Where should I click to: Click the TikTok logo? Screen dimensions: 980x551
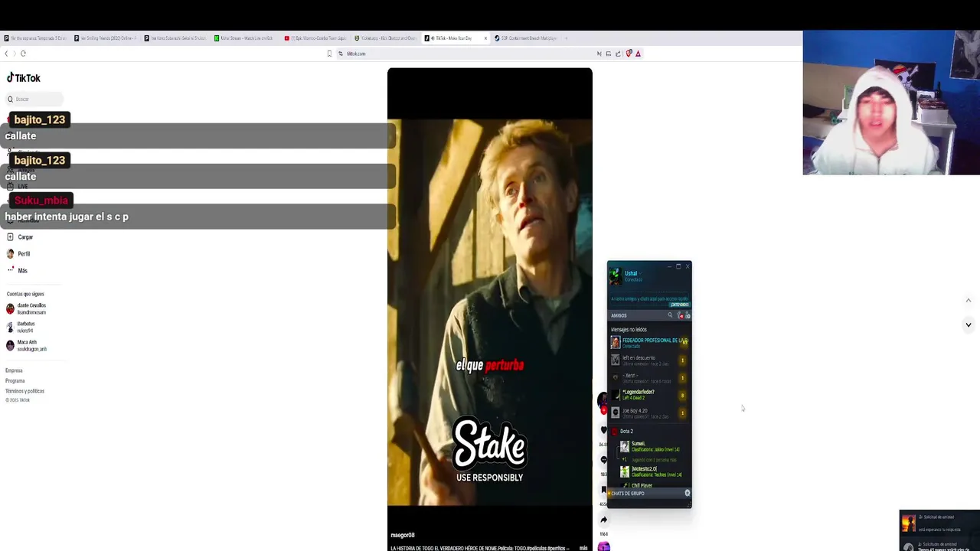click(x=23, y=78)
